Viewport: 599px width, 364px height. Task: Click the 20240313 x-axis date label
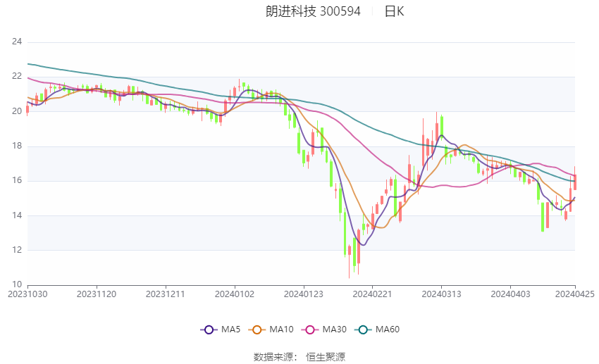[x=441, y=294]
